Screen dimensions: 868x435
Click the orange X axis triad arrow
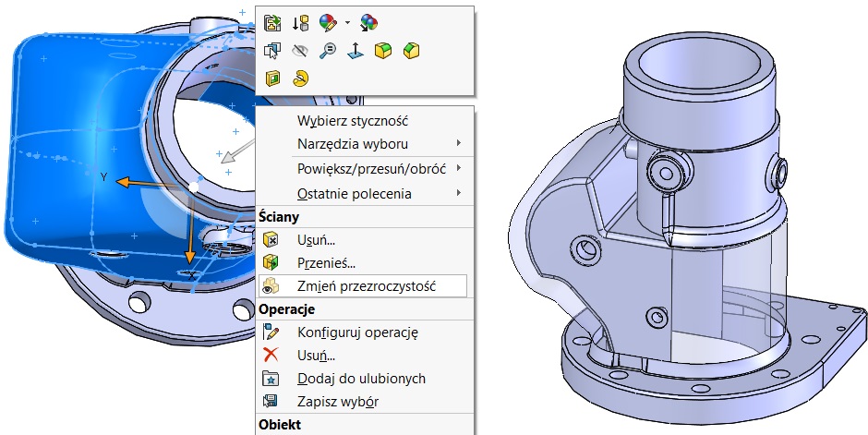point(190,255)
